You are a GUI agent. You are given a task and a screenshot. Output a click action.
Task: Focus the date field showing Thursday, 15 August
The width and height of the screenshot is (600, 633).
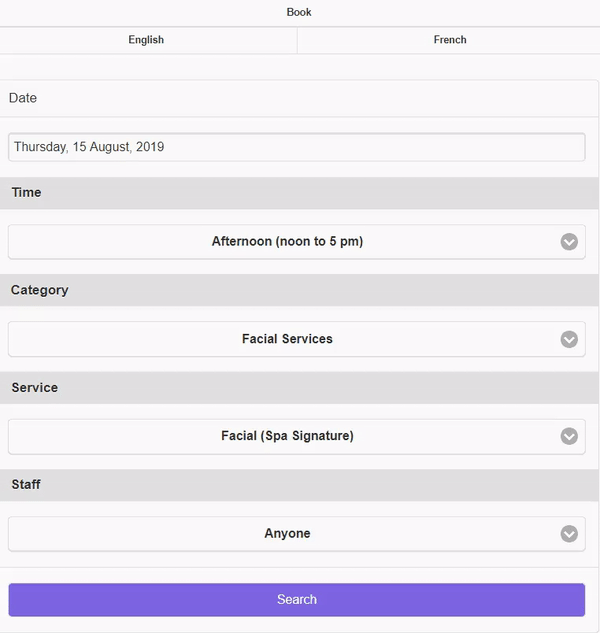297,147
